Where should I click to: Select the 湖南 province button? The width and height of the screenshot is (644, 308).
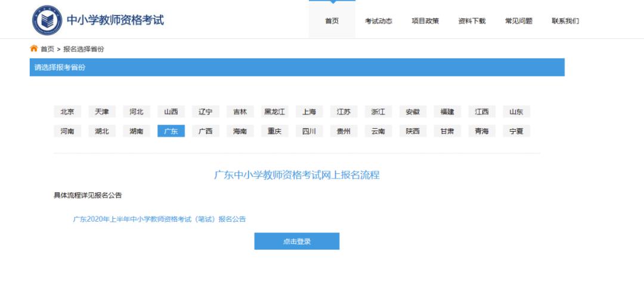(137, 131)
